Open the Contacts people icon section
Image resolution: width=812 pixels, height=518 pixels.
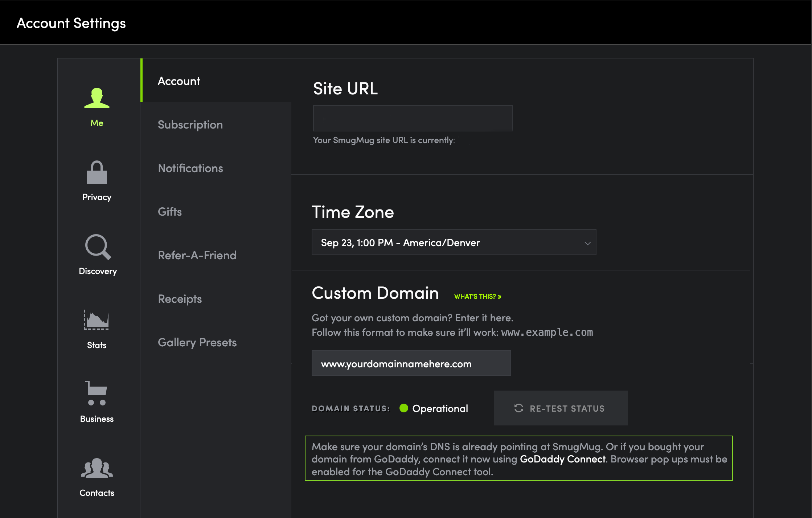97,468
